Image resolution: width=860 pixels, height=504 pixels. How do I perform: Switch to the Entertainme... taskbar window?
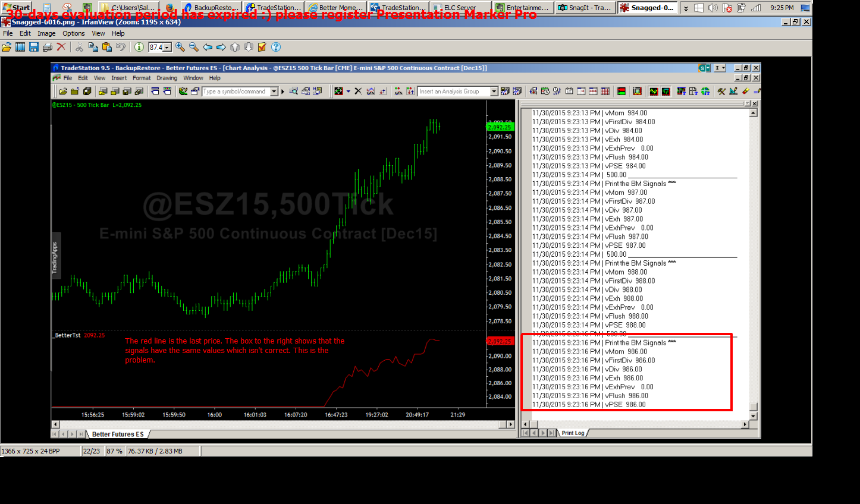[523, 8]
